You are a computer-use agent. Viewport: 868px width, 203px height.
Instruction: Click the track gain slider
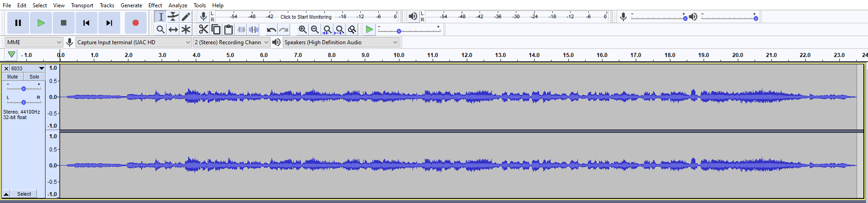pos(24,88)
